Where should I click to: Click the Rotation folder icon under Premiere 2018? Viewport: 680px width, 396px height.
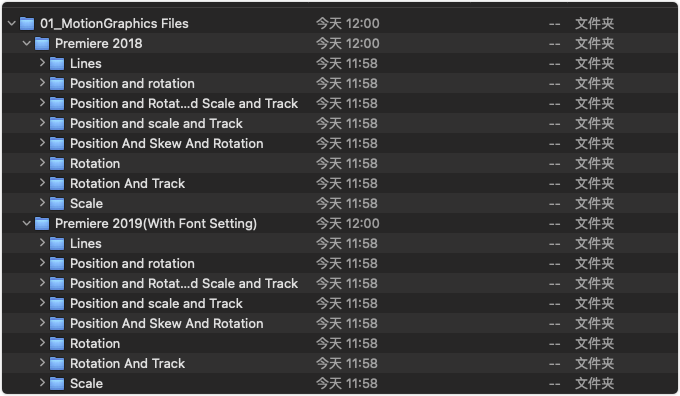57,164
